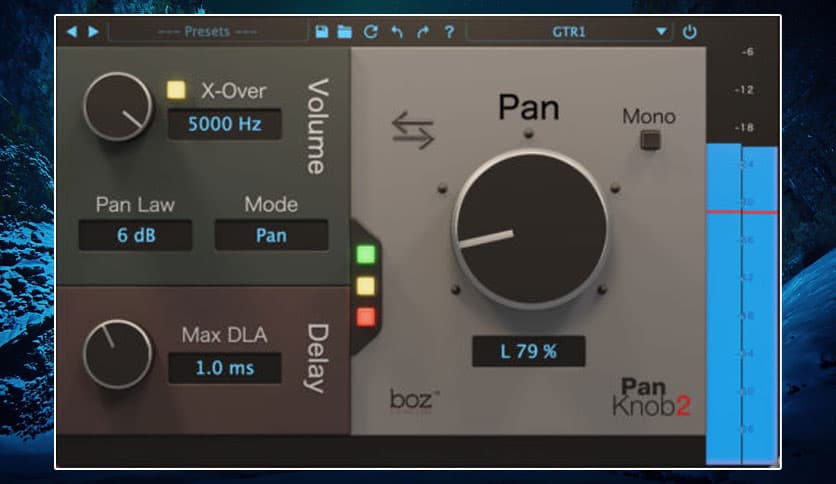Screen dimensions: 836x484
Task: Swap left and right channels arrows
Action: point(413,130)
